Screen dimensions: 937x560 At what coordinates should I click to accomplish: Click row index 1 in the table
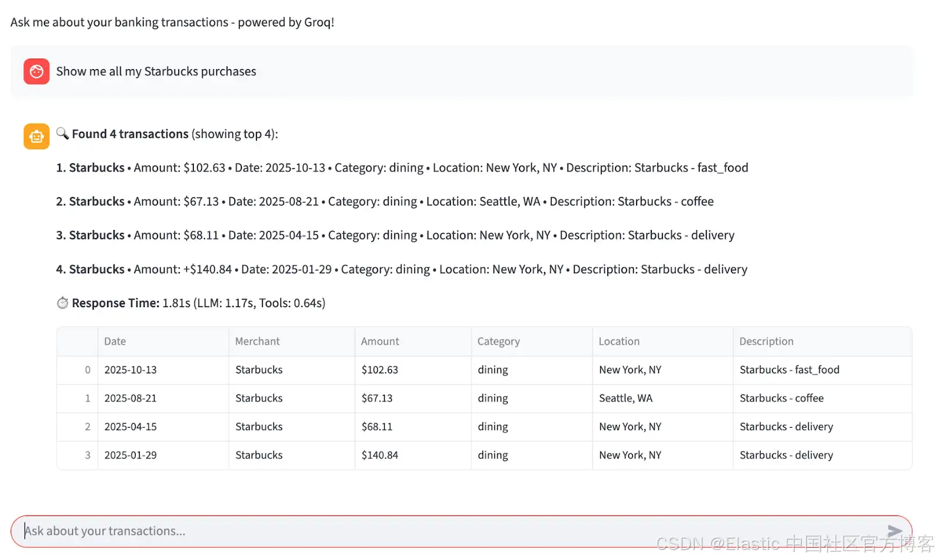[x=77, y=398]
